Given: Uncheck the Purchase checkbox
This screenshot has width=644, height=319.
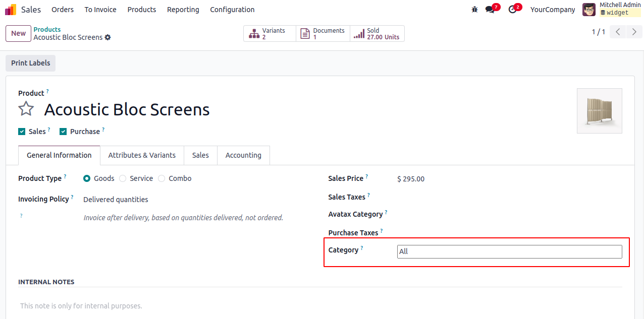Looking at the screenshot, I should click(63, 132).
